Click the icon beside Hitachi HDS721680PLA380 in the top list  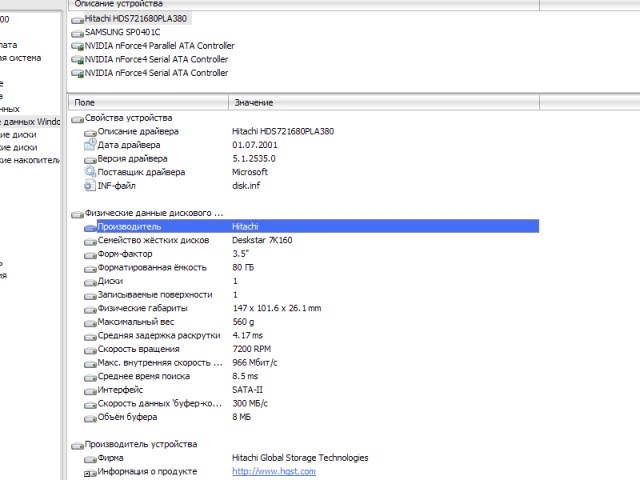coord(77,20)
